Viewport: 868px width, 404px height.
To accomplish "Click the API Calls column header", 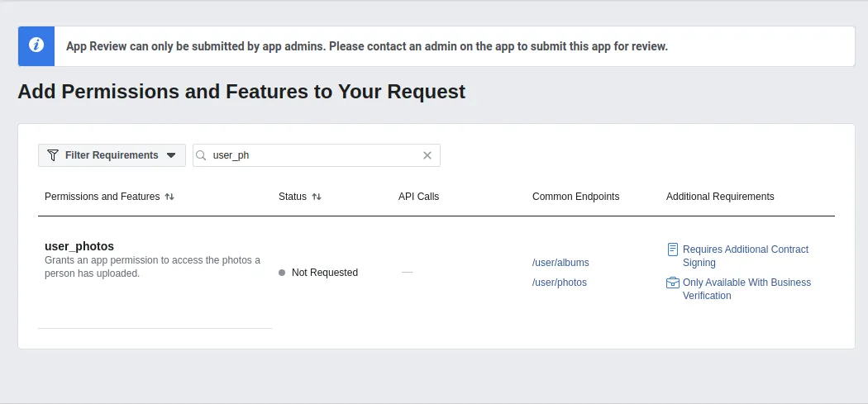I will click(x=419, y=197).
